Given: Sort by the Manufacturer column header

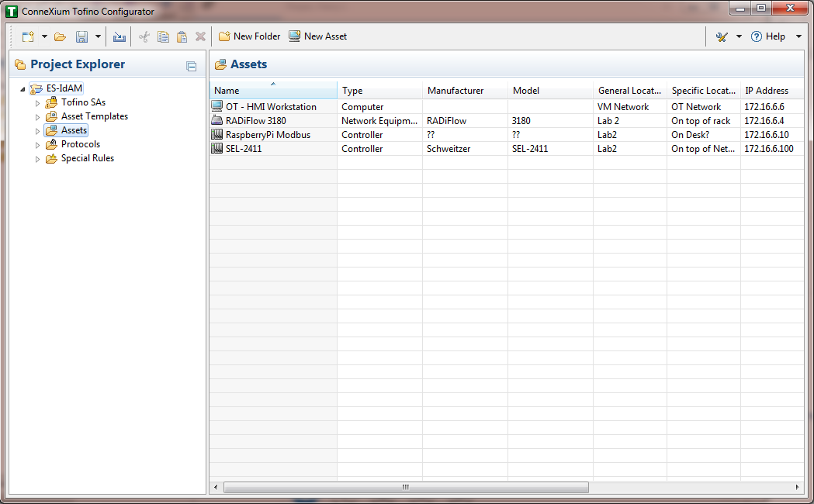Looking at the screenshot, I should click(465, 90).
